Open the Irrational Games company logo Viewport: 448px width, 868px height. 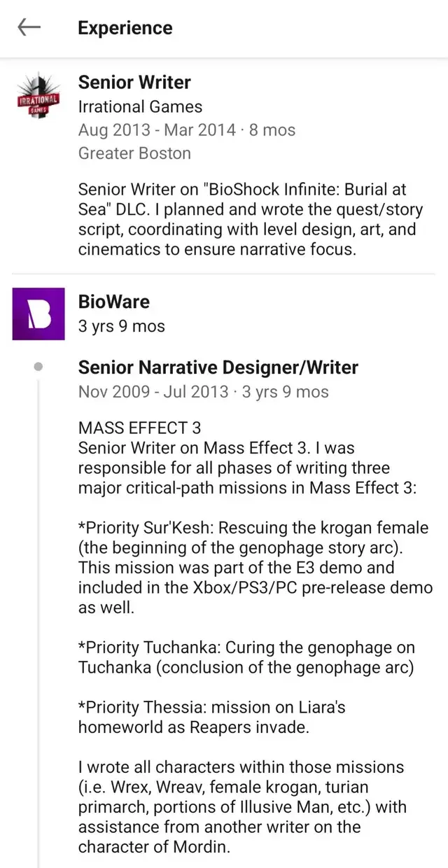(38, 99)
